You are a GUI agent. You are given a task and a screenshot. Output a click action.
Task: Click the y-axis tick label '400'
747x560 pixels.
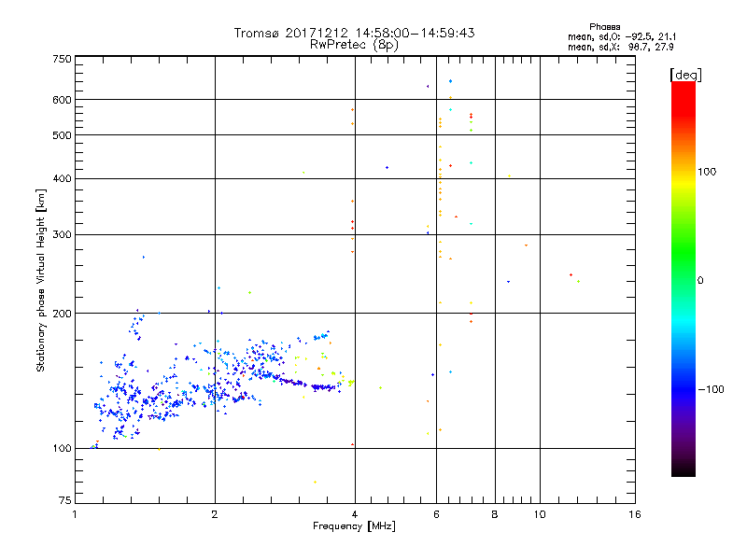point(62,179)
